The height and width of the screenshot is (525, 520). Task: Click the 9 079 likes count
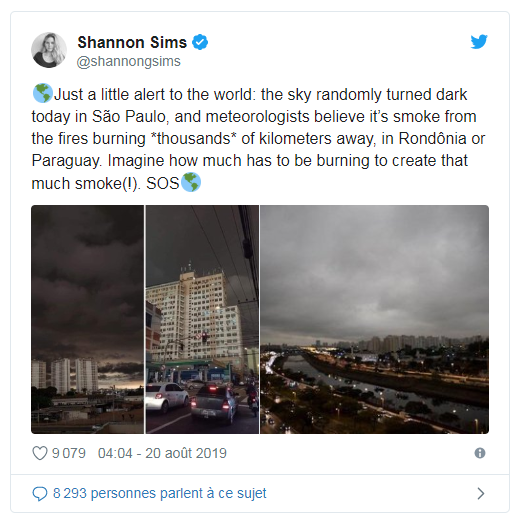[x=69, y=453]
